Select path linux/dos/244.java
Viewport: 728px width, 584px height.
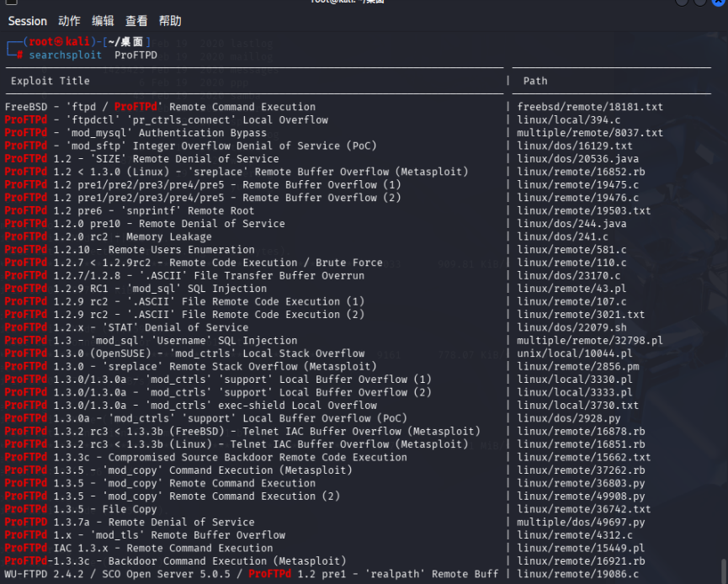[x=572, y=224]
